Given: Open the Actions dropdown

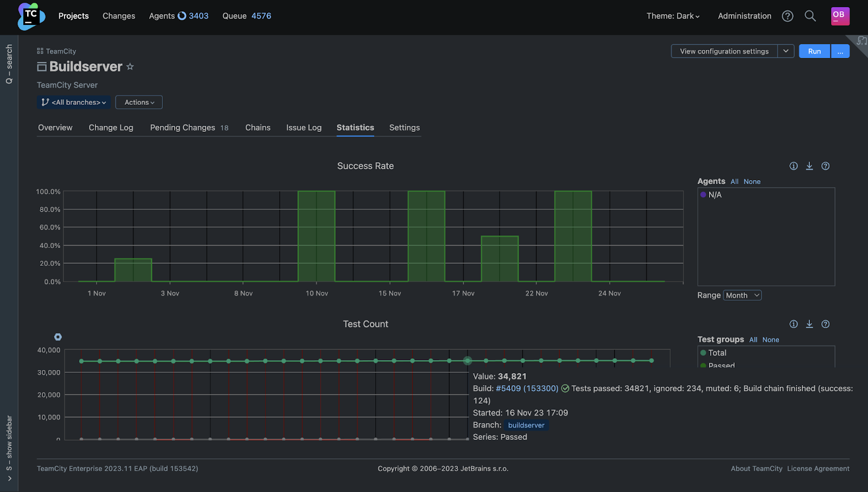Looking at the screenshot, I should [139, 102].
